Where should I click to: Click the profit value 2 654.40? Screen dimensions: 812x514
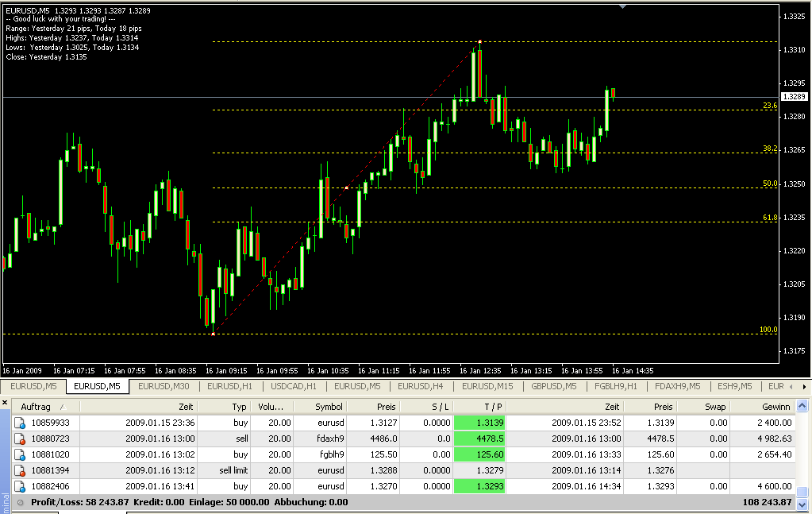pos(774,455)
